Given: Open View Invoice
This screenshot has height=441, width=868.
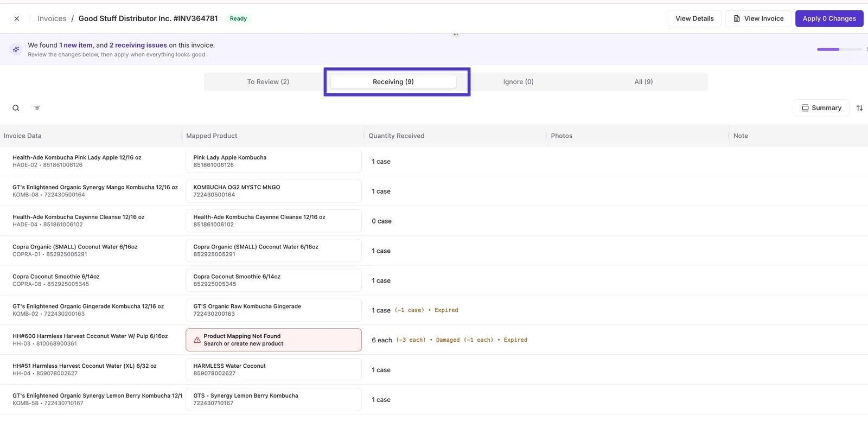Looking at the screenshot, I should [758, 18].
